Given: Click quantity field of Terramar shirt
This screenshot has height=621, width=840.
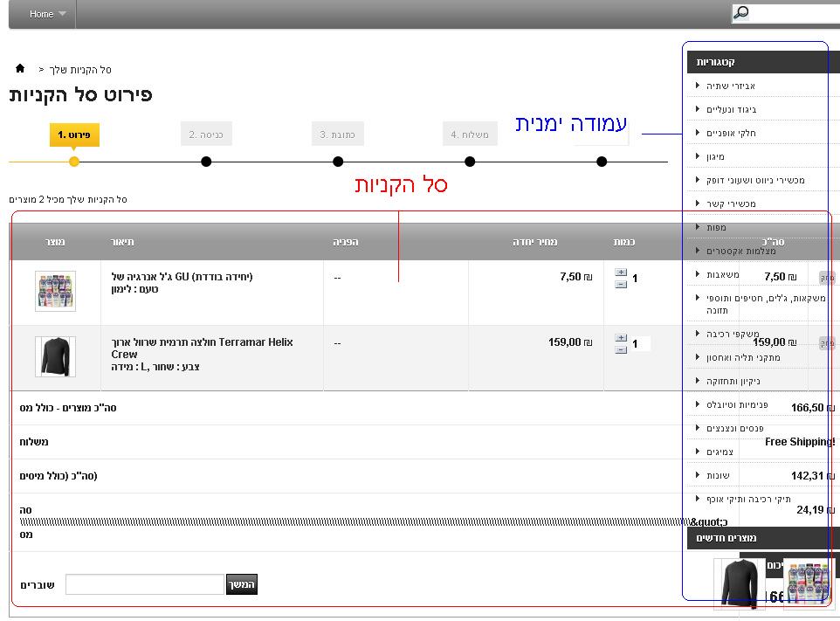Looking at the screenshot, I should [x=640, y=343].
